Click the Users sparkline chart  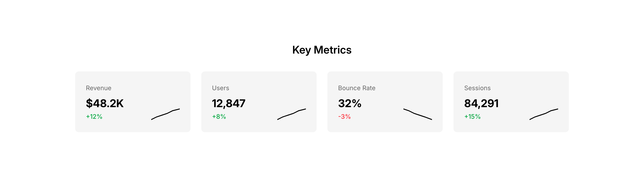pyautogui.click(x=292, y=114)
